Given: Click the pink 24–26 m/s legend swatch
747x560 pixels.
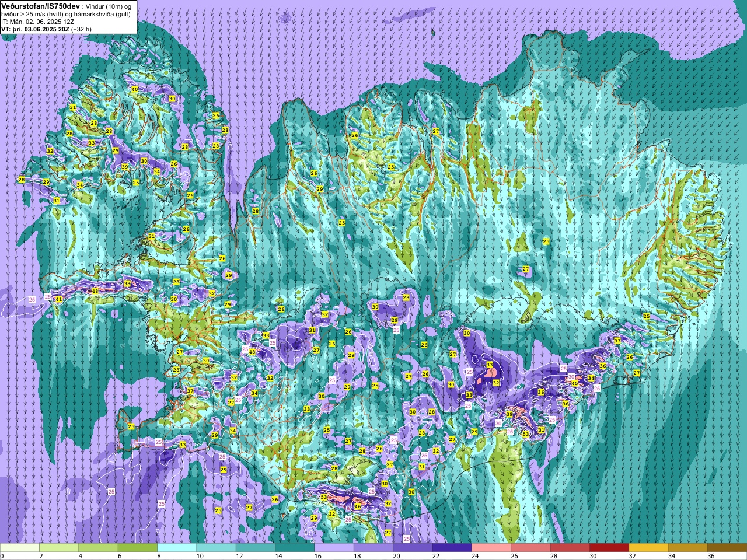Looking at the screenshot, I should click(491, 548).
